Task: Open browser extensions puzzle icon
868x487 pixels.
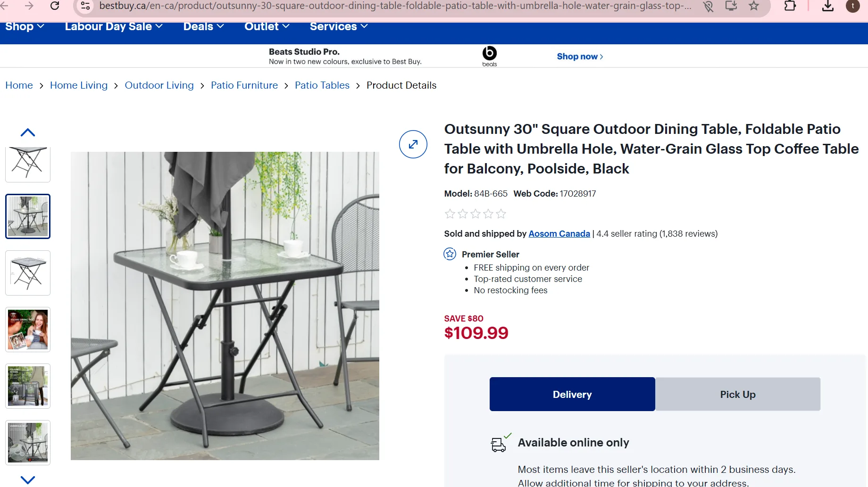Action: tap(790, 6)
